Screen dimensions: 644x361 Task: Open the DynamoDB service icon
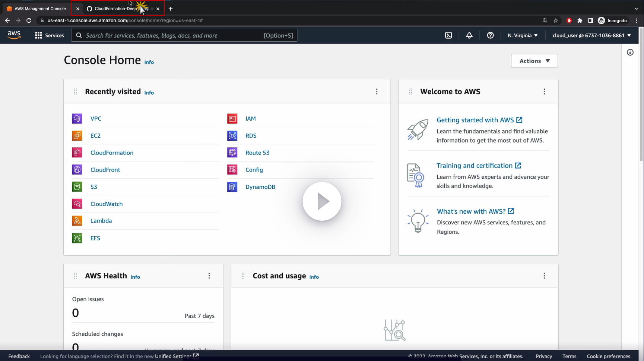232,187
